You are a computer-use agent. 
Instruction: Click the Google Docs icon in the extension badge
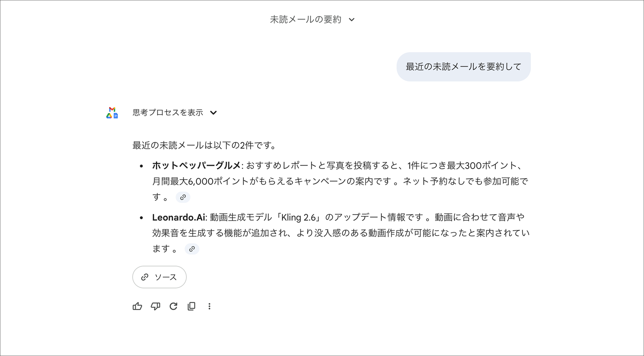pyautogui.click(x=116, y=116)
